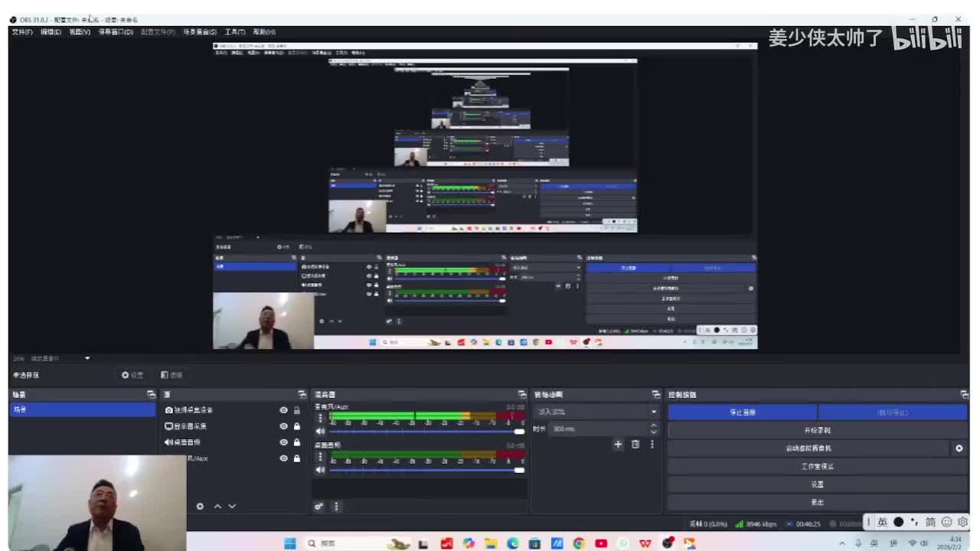Toggle lock on the video capture device source
The height and width of the screenshot is (551, 980).
[297, 410]
